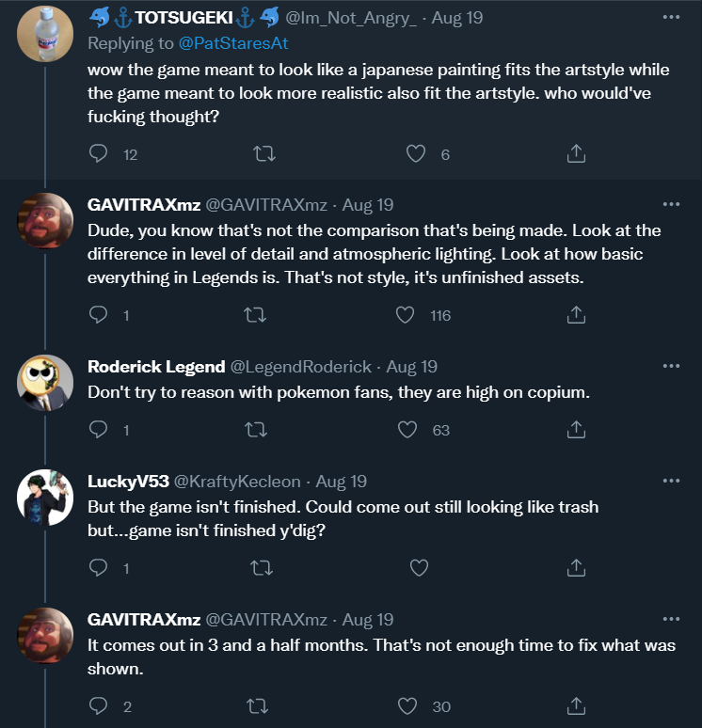Open more options on LuckyV53's tweet
The height and width of the screenshot is (728, 702).
(671, 481)
